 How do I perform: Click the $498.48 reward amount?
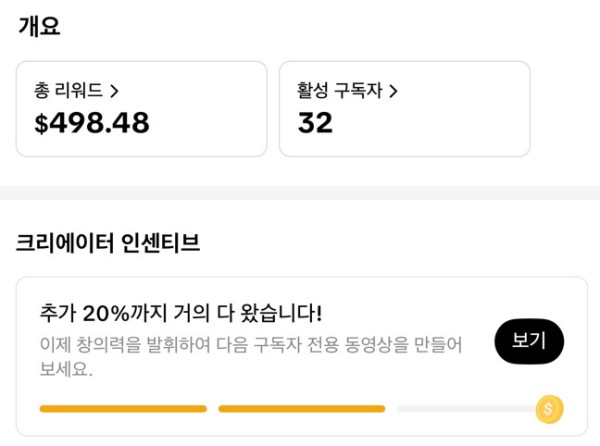(x=92, y=123)
